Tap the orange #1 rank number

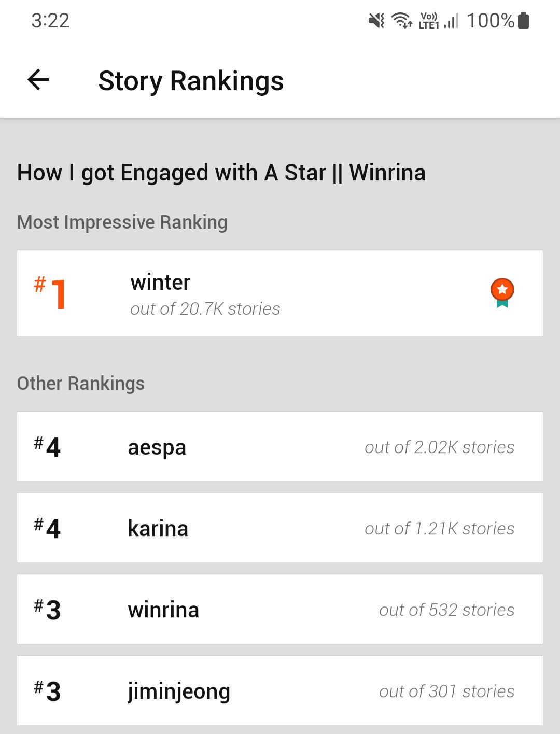click(50, 293)
